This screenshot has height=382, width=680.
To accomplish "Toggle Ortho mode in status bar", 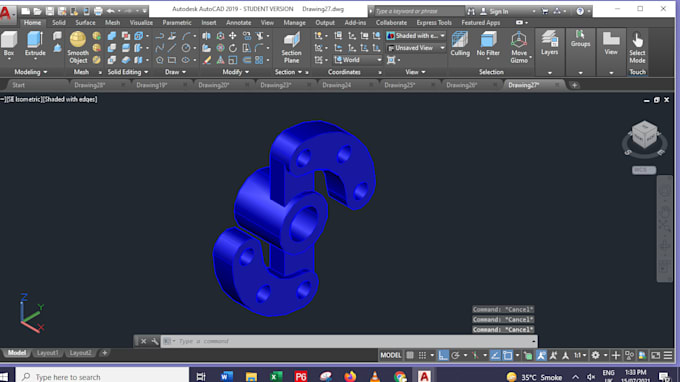I will tap(443, 356).
